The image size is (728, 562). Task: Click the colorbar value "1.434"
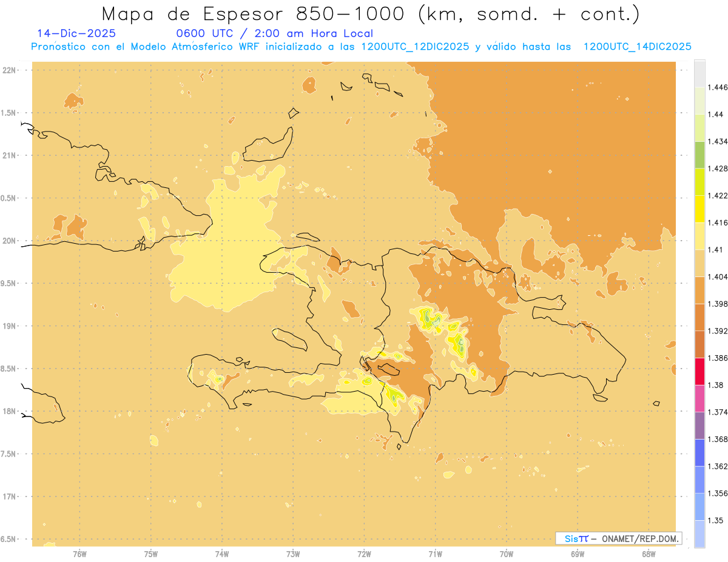coord(717,141)
